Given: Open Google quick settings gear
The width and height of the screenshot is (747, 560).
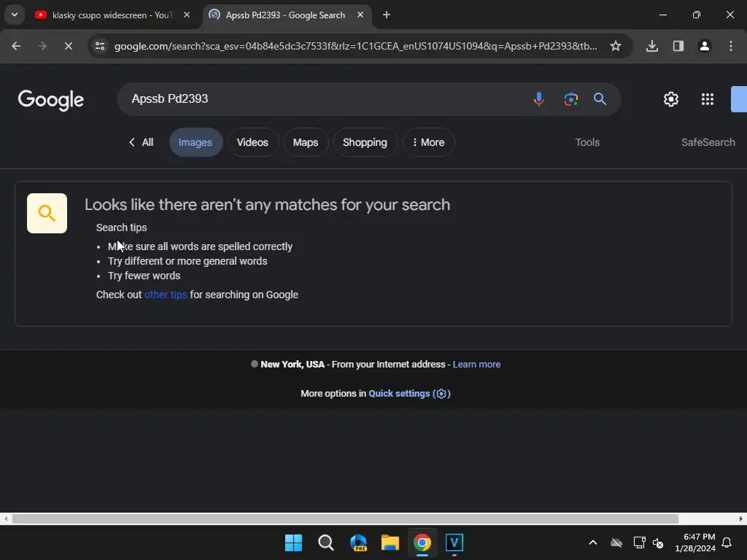Looking at the screenshot, I should (671, 99).
